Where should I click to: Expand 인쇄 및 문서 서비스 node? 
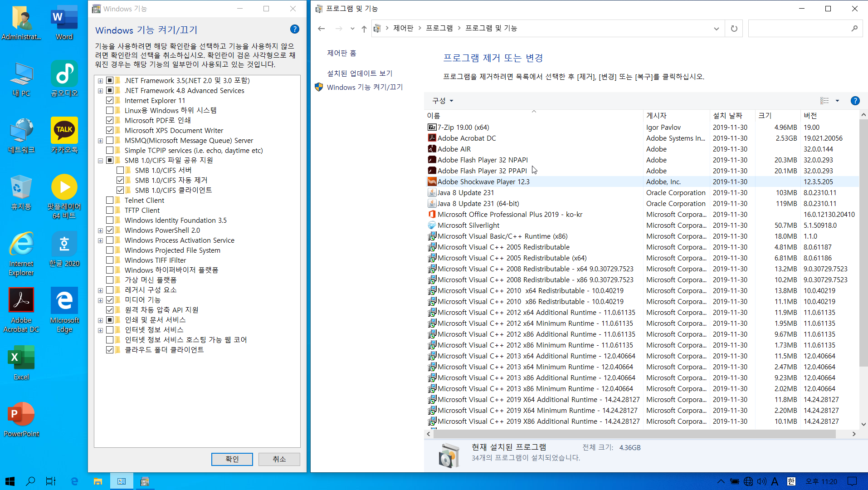point(100,320)
